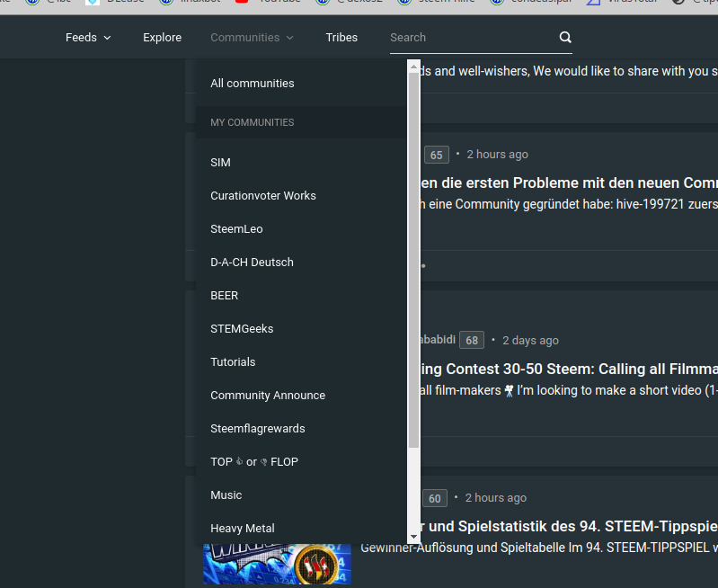Open the Feeds dropdown menu
The width and height of the screenshot is (718, 588).
88,38
